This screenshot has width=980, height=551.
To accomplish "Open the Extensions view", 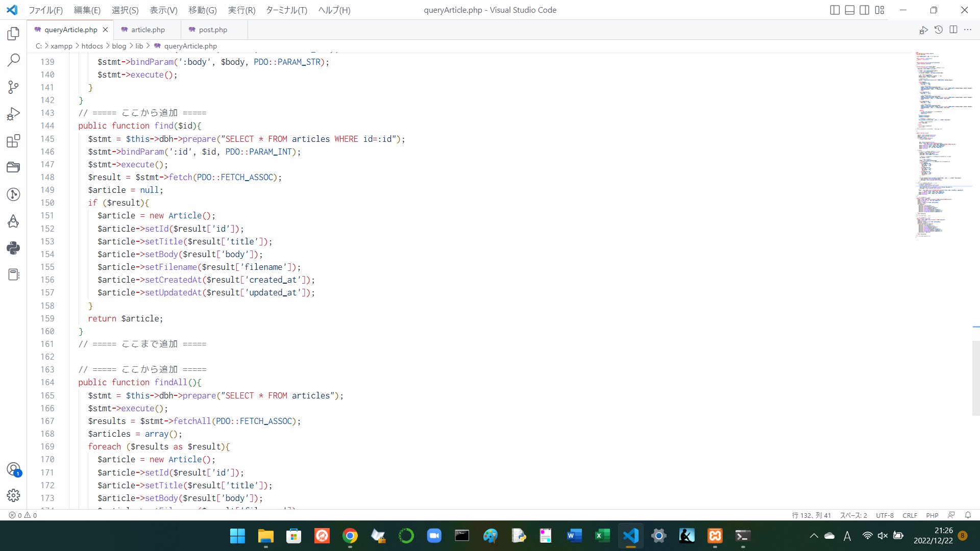I will (13, 141).
